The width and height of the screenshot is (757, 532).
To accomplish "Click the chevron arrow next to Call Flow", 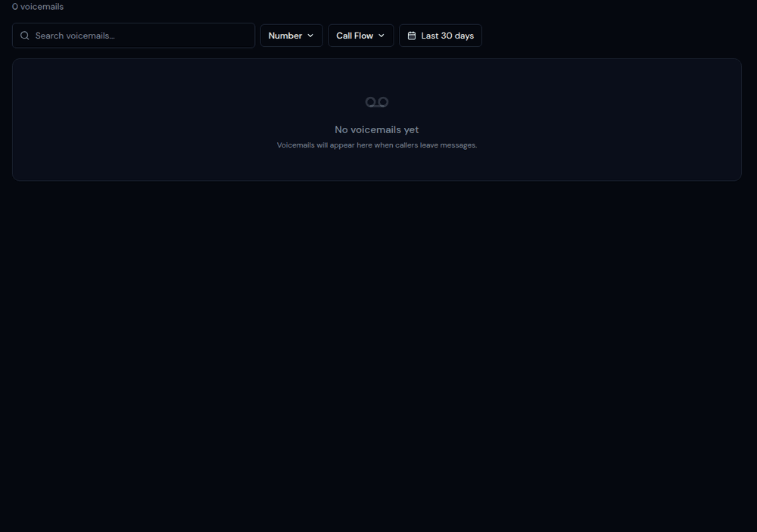I will coord(382,36).
